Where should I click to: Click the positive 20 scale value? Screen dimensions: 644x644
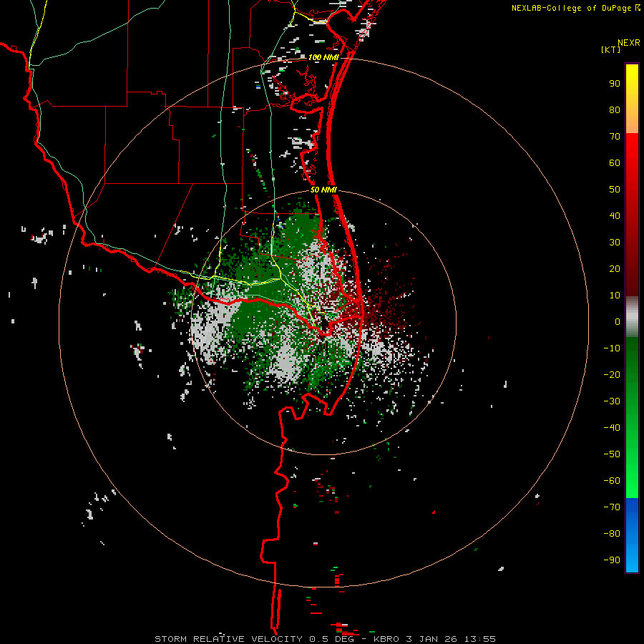(615, 269)
